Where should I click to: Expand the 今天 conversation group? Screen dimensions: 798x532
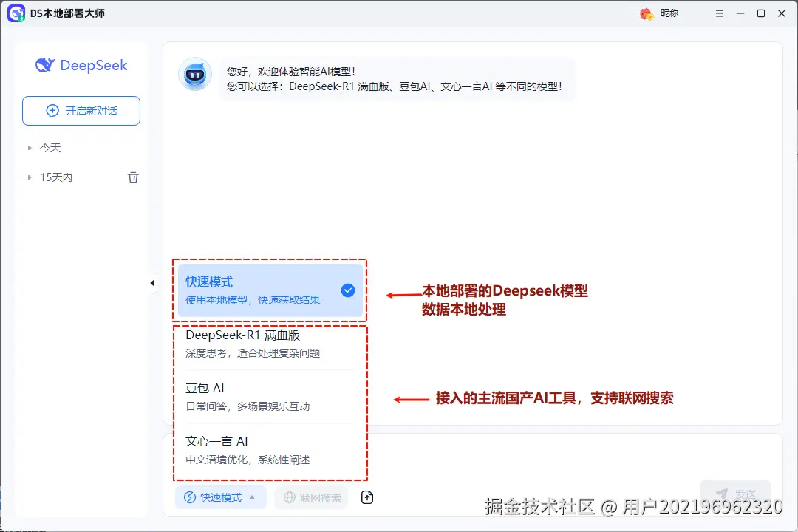click(x=51, y=147)
